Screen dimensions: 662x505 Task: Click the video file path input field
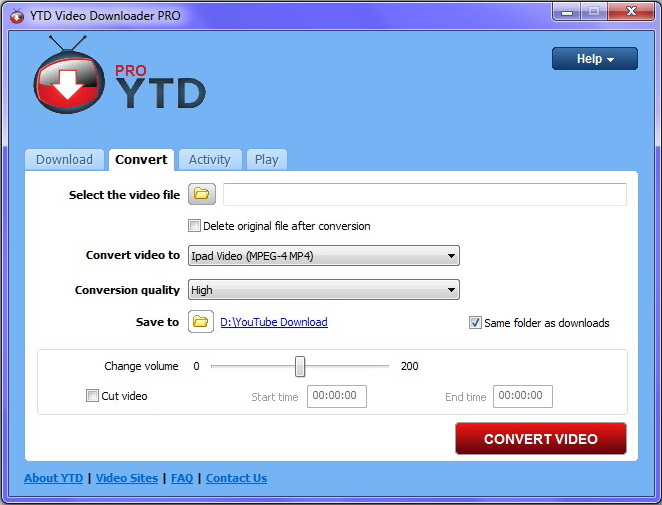[425, 194]
